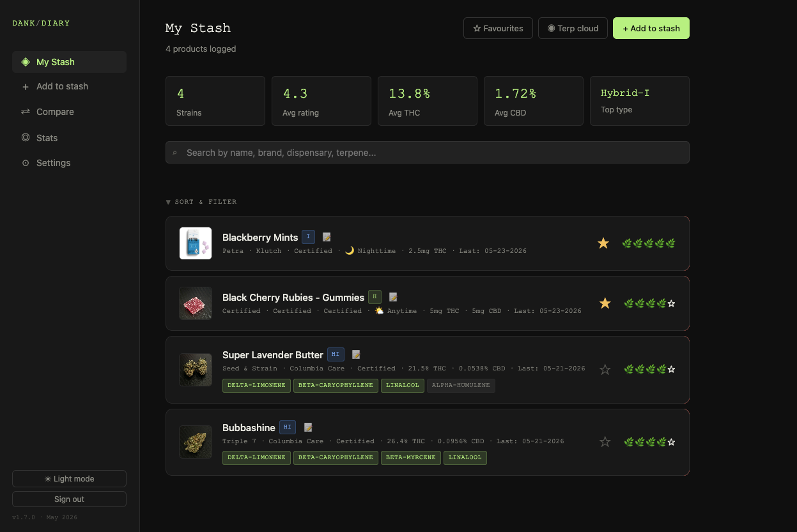Open Black Cherry Rubies - Gummies title
The height and width of the screenshot is (532, 797).
coord(293,298)
